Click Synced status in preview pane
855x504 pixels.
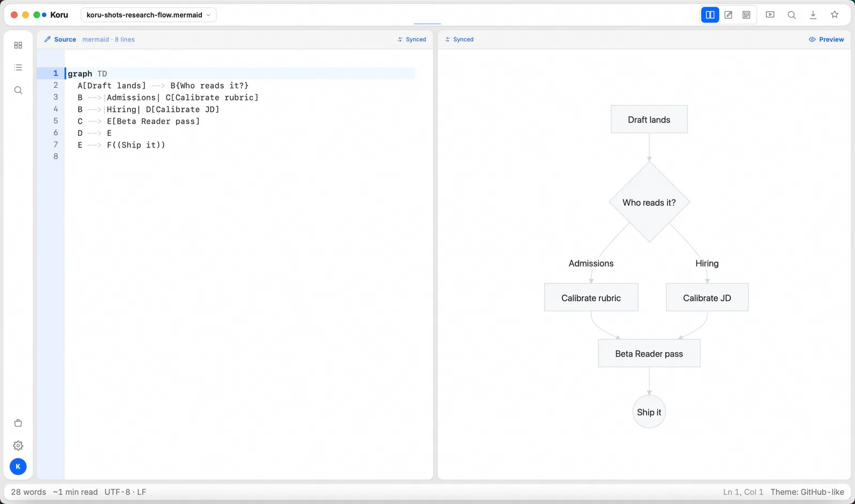point(460,40)
